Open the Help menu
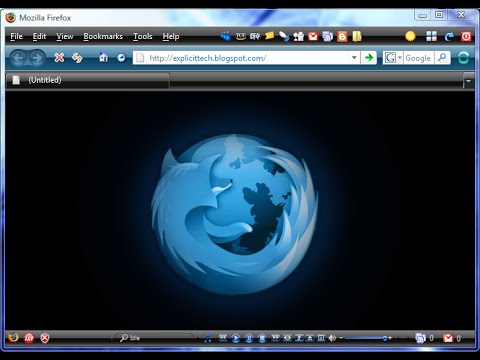The width and height of the screenshot is (480, 360). click(171, 36)
